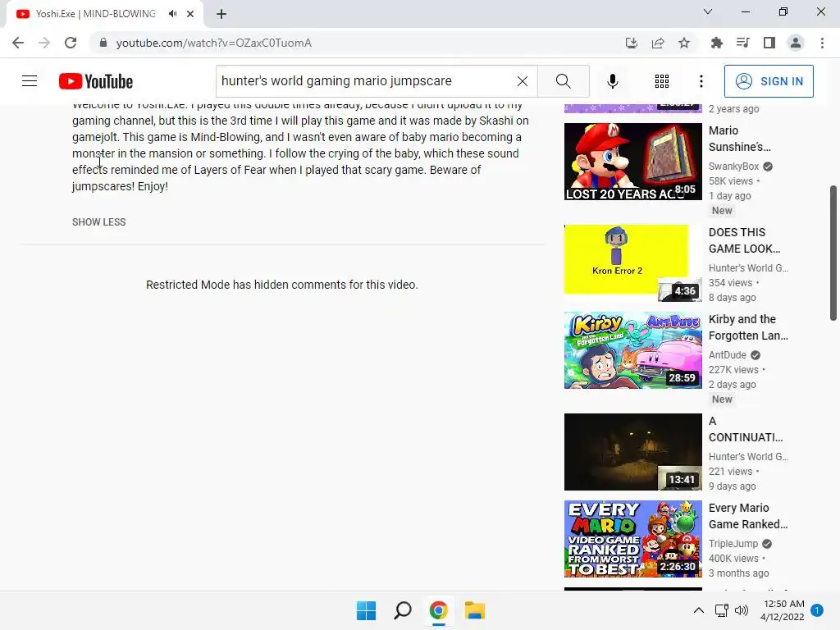The height and width of the screenshot is (630, 840).
Task: Share this page using the share icon
Action: [x=658, y=43]
